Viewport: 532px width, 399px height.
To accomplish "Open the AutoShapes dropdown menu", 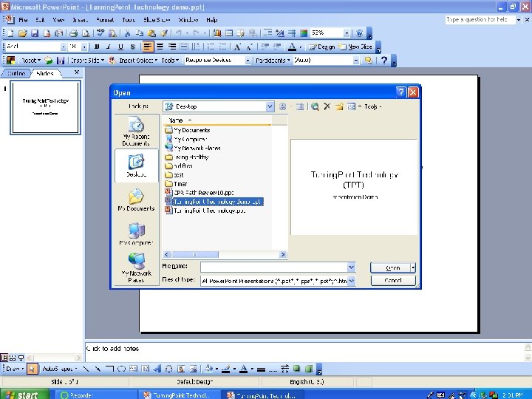I will (60, 369).
